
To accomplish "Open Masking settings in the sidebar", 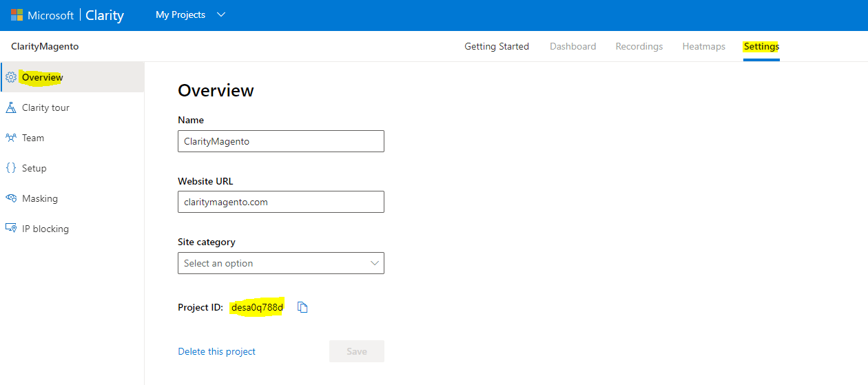I will click(72, 198).
